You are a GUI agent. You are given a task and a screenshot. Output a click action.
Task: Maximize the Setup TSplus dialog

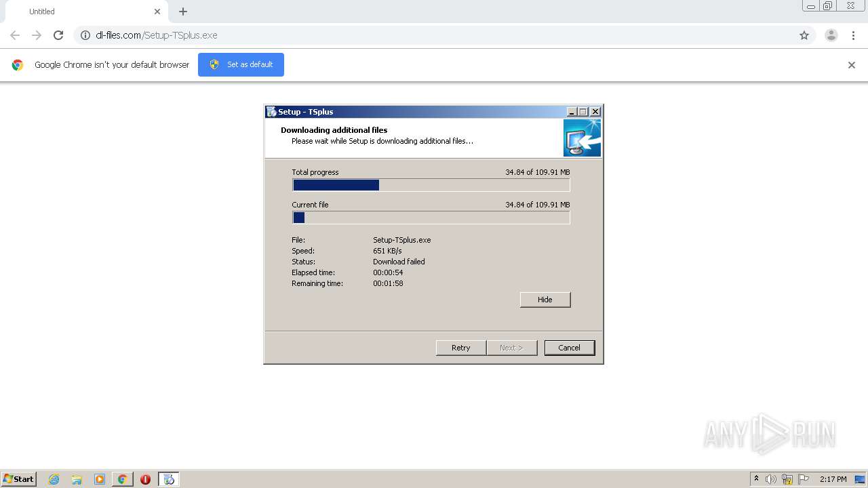coord(583,112)
